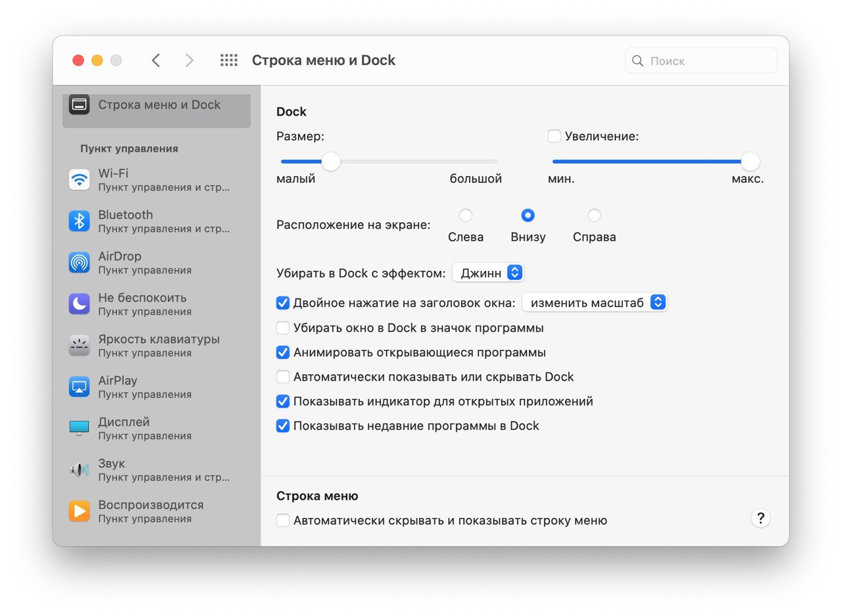Click the magnifier icon in search field
842x616 pixels.
pos(637,60)
